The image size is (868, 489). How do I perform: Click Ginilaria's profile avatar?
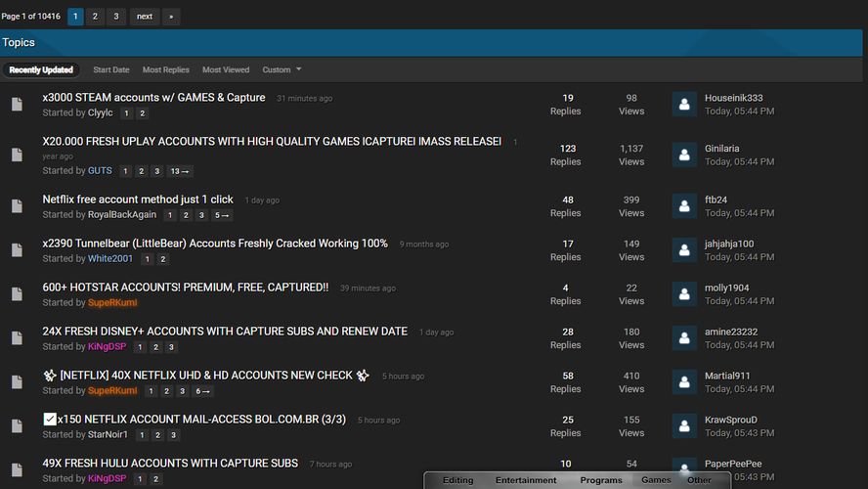coord(684,156)
